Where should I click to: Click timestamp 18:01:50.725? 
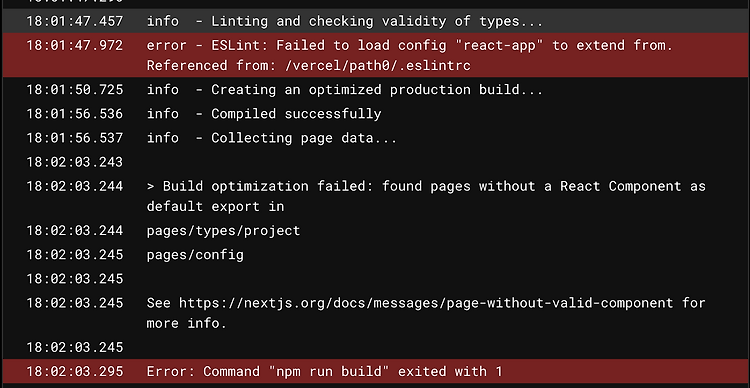click(x=74, y=89)
